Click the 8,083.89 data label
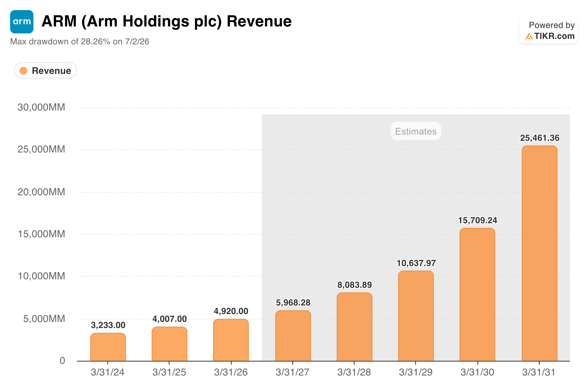This screenshot has width=588, height=392. point(354,285)
